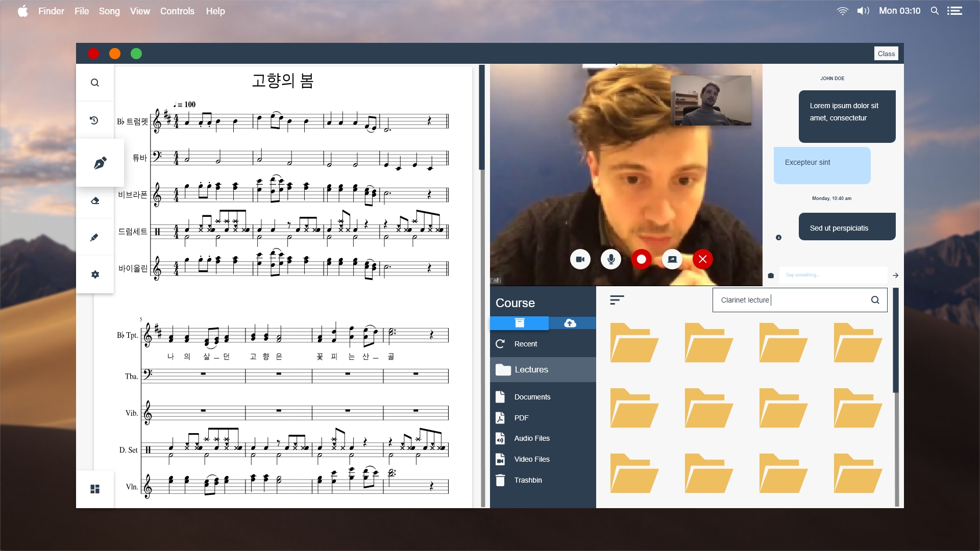Open the settings gear in sidebar

95,274
